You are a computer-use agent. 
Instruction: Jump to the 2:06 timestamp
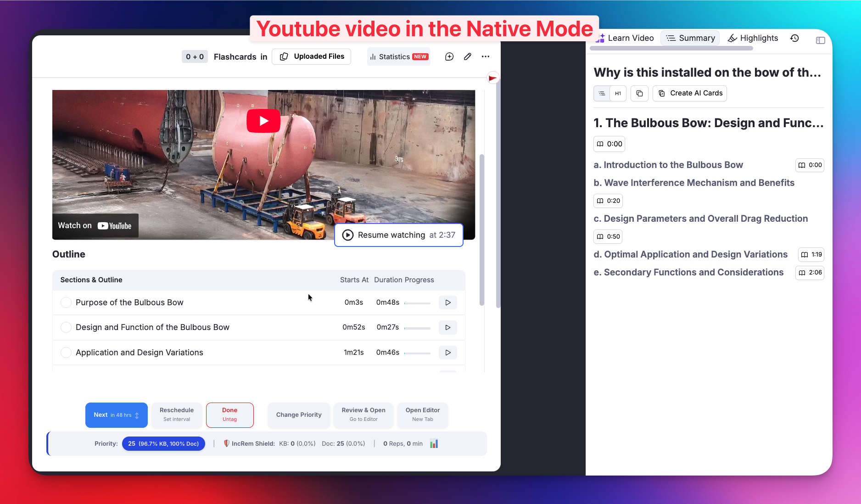(810, 273)
